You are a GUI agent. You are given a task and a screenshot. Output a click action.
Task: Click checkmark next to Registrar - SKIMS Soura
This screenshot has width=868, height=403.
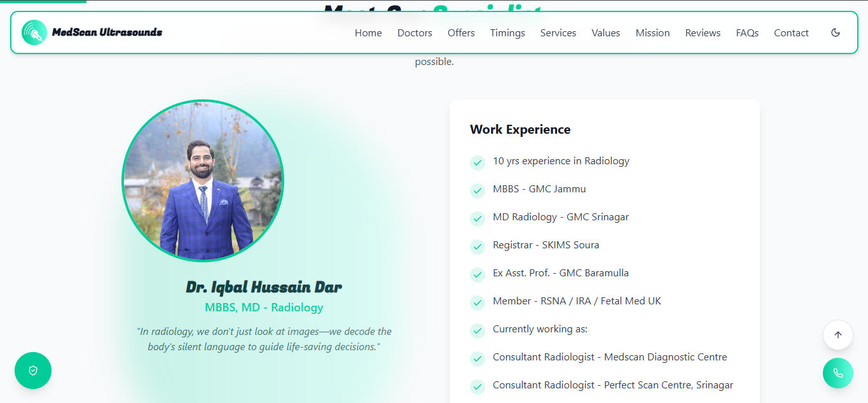click(x=478, y=246)
